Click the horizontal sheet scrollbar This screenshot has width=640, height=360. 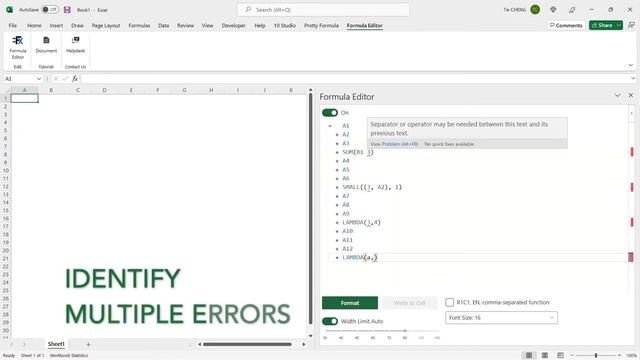[x=247, y=344]
